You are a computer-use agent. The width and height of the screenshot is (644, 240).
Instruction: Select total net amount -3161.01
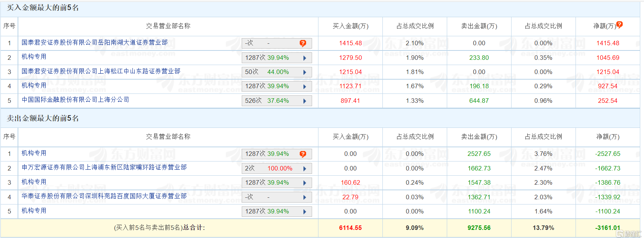(x=608, y=228)
